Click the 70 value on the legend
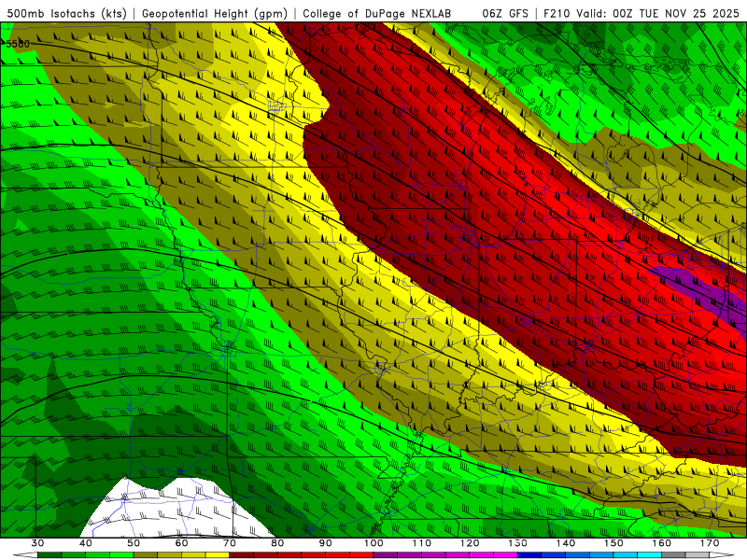The height and width of the screenshot is (560, 747). tap(230, 543)
